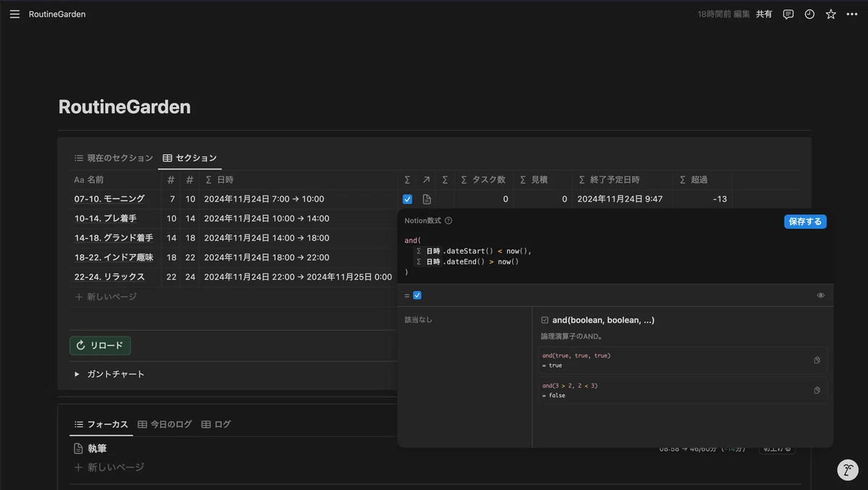Click the reload icon in the リロード button
This screenshot has height=490, width=868.
click(x=81, y=345)
